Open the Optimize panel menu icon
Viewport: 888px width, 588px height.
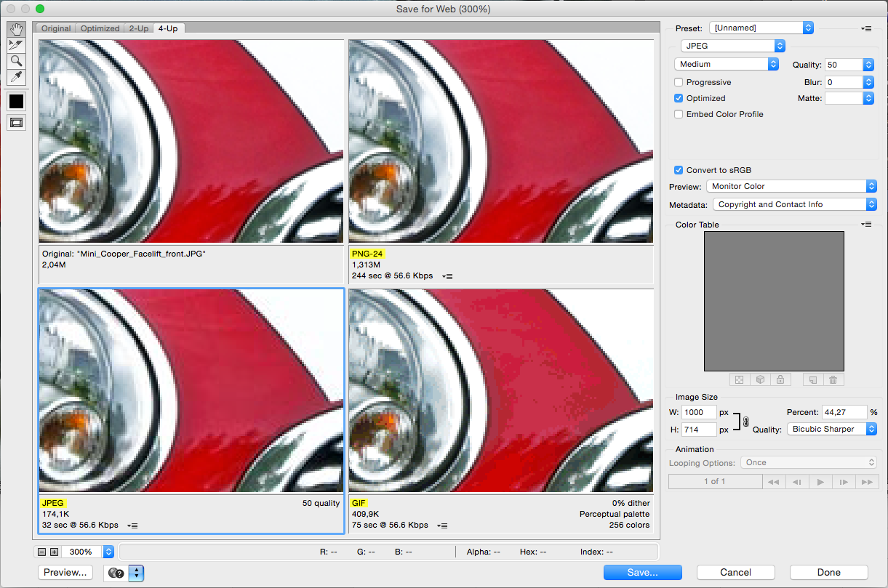865,28
